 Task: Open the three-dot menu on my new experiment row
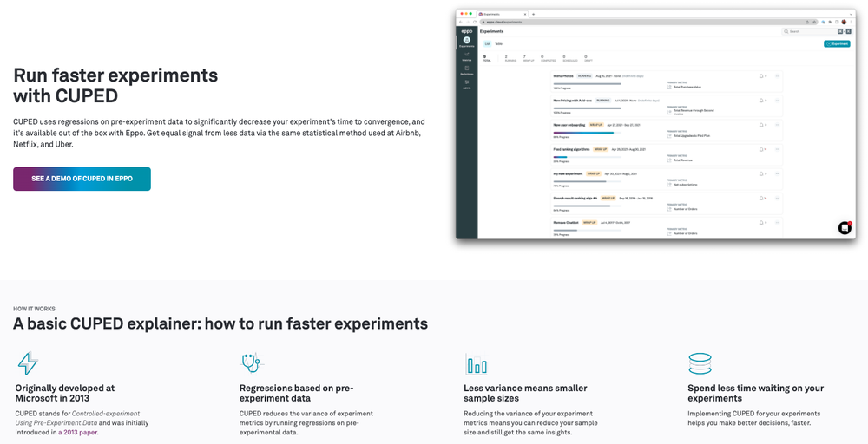[777, 173]
